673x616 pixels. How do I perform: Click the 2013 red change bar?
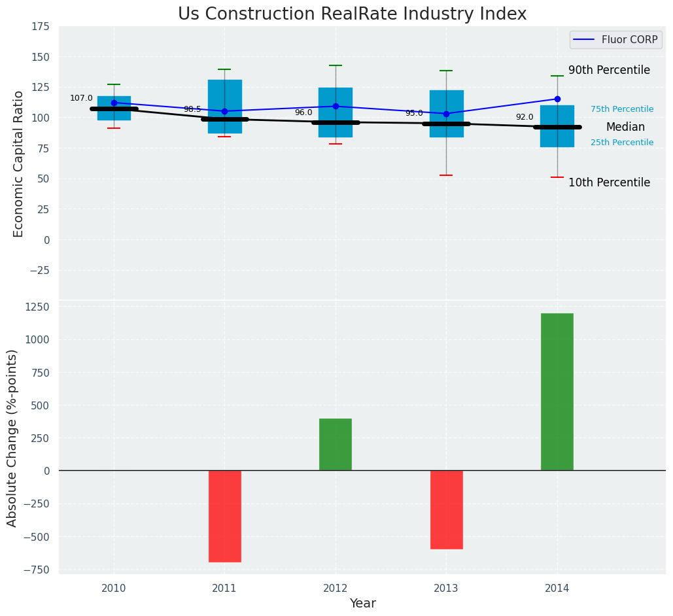[446, 509]
